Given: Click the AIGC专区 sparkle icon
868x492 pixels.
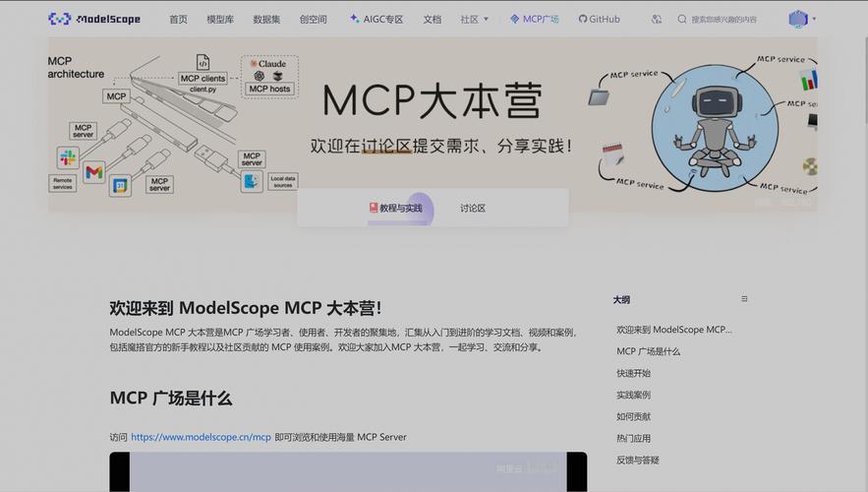Looking at the screenshot, I should click(354, 19).
